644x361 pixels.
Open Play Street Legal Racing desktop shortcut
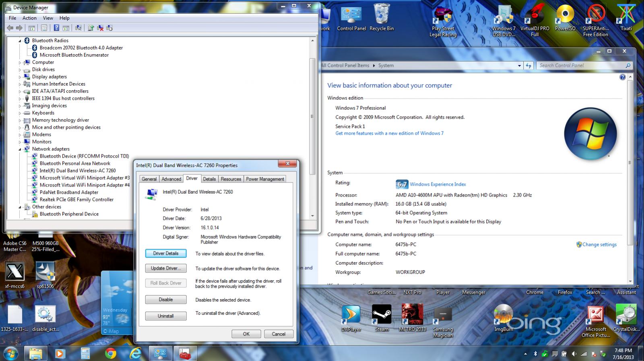443,20
